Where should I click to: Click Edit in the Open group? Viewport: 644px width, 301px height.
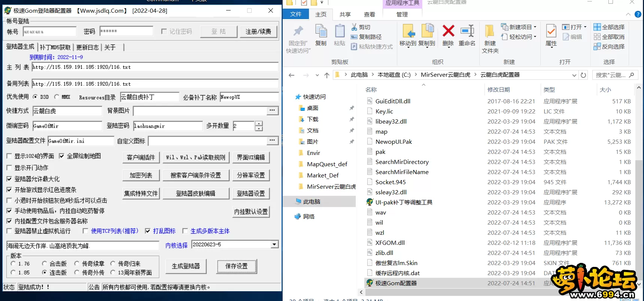pos(572,37)
